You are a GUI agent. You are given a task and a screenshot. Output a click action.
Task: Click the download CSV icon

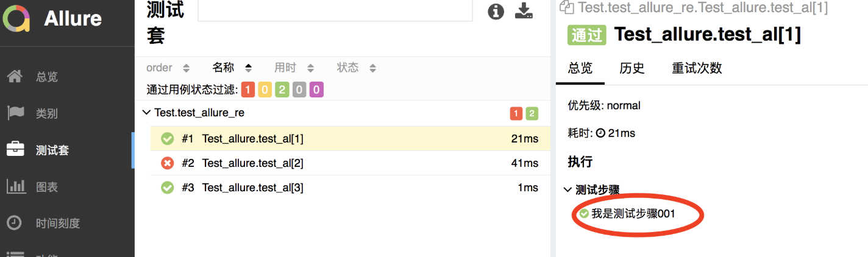[x=524, y=11]
